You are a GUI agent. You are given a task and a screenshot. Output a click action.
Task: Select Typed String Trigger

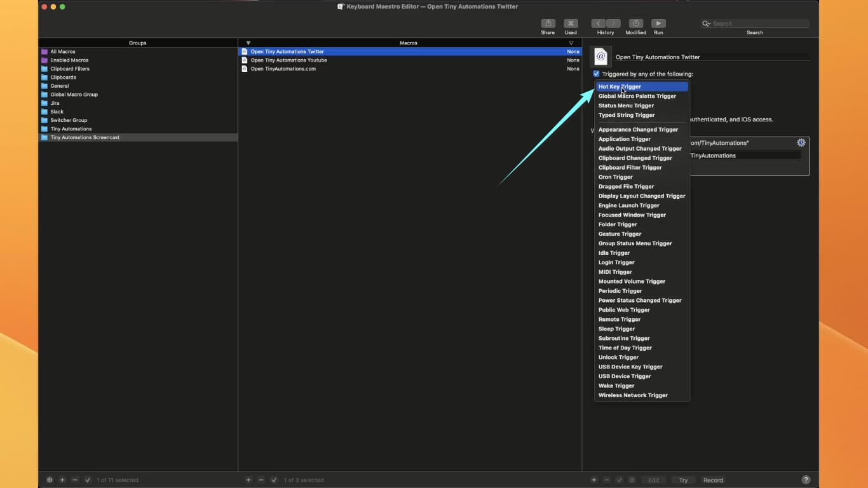click(642, 115)
